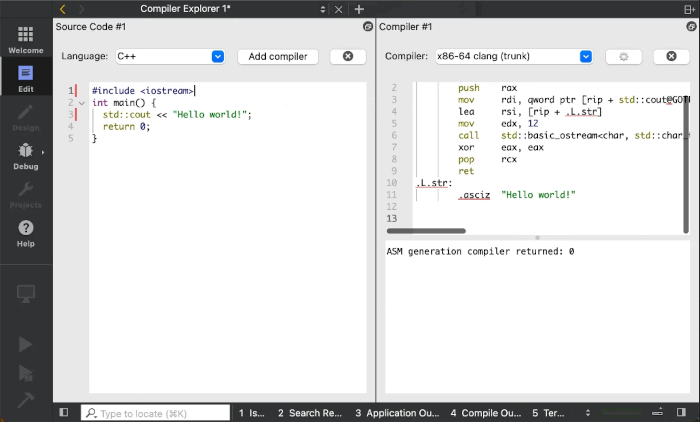Collapse the main function fold arrow
Screen dimensions: 700x422
point(81,103)
